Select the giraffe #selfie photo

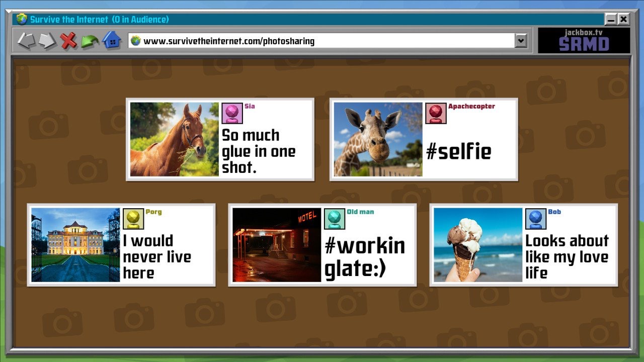(378, 139)
